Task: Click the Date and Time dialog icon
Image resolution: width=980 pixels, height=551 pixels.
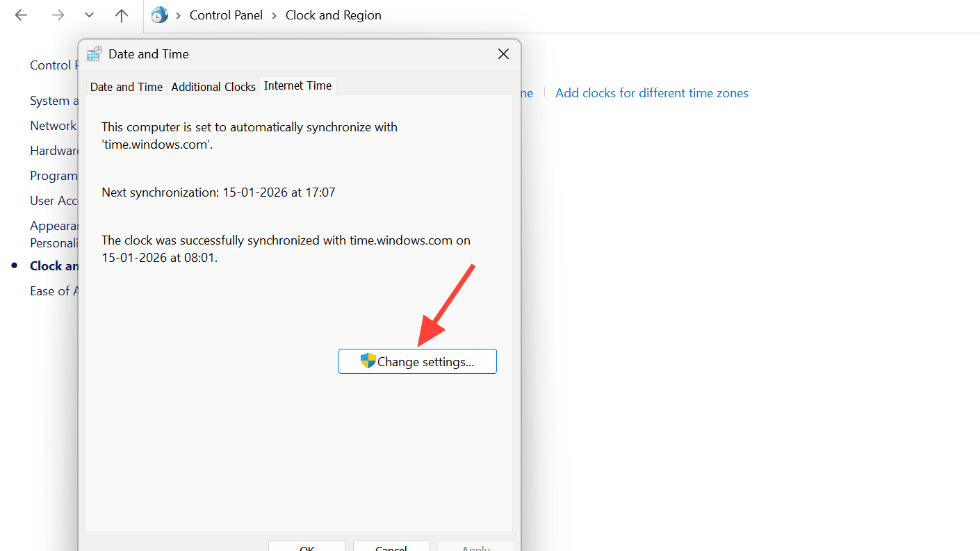Action: pos(95,53)
